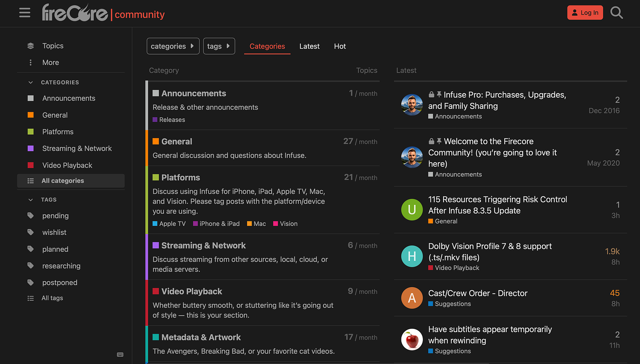
Task: Click the Dec 2016 date
Action: tap(604, 111)
